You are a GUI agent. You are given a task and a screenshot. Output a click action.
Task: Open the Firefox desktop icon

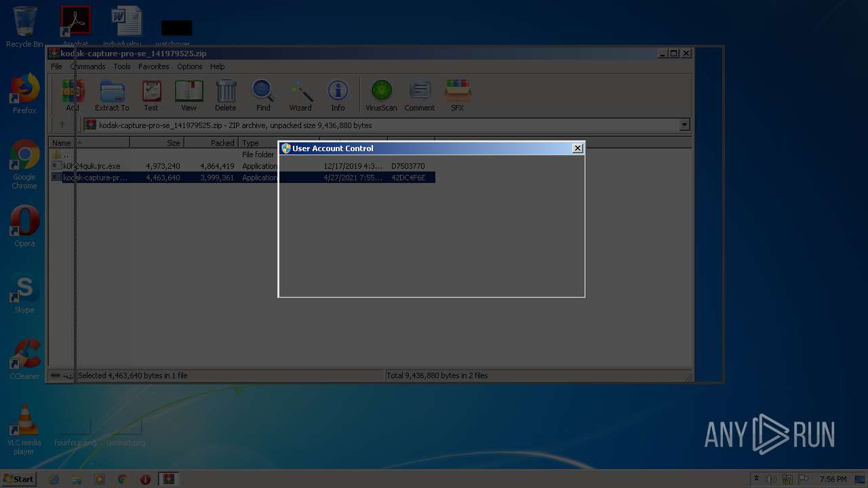click(24, 94)
